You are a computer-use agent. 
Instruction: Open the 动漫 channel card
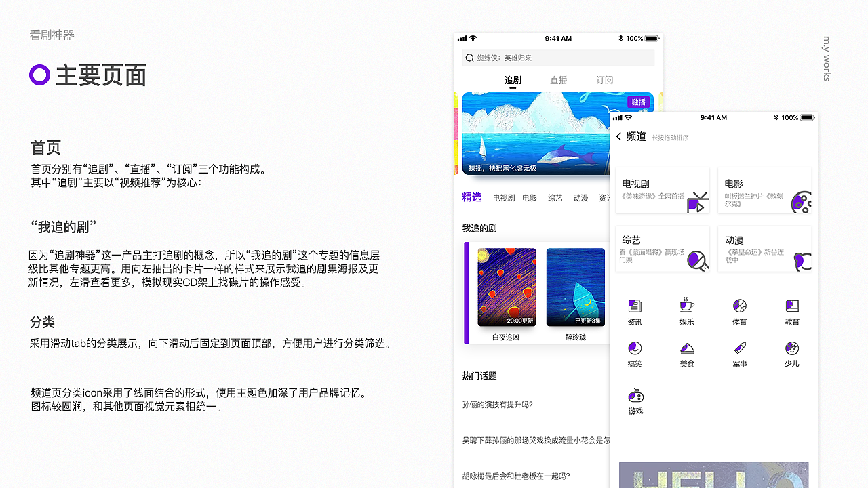point(765,249)
